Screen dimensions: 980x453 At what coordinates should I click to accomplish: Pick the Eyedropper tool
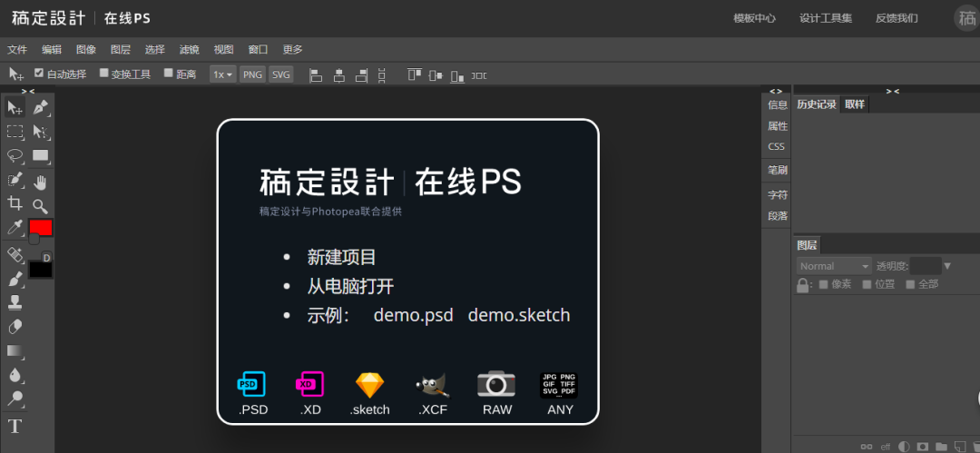(15, 227)
